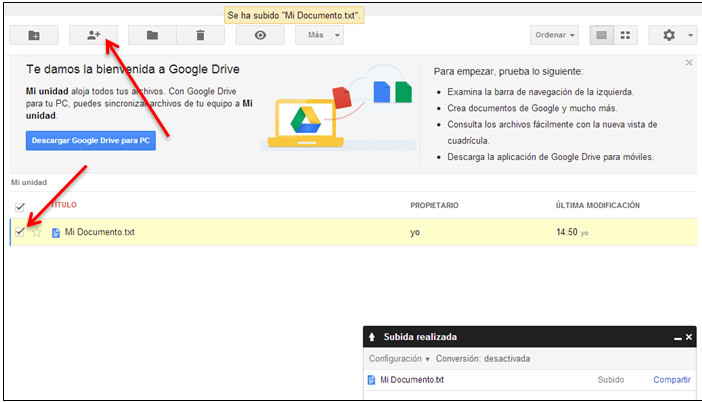Close the Subida realizada upload panel
Screen dimensions: 702x402
(x=689, y=337)
